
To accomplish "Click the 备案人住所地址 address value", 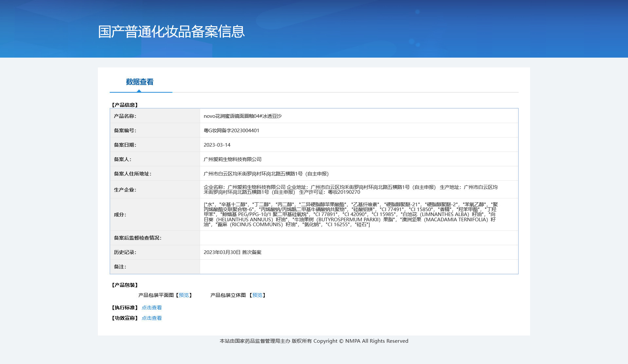I will pos(266,174).
